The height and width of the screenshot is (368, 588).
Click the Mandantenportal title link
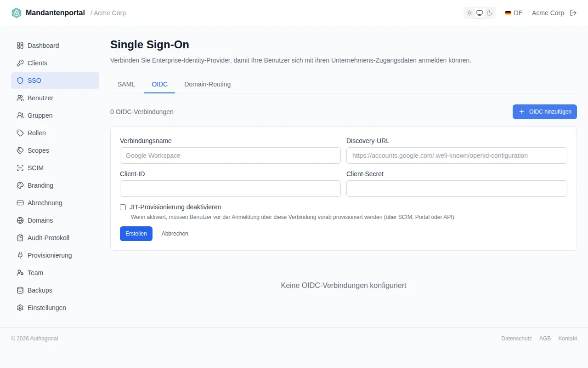coord(55,13)
